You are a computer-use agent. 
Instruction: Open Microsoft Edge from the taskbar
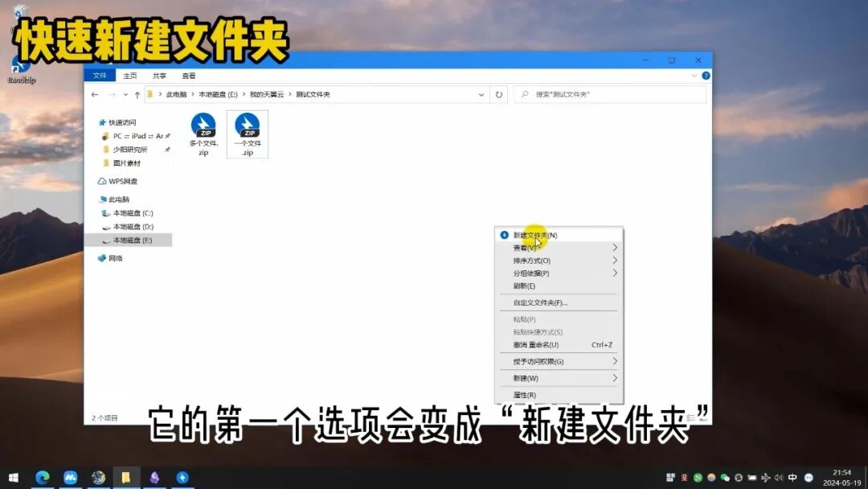click(x=42, y=478)
